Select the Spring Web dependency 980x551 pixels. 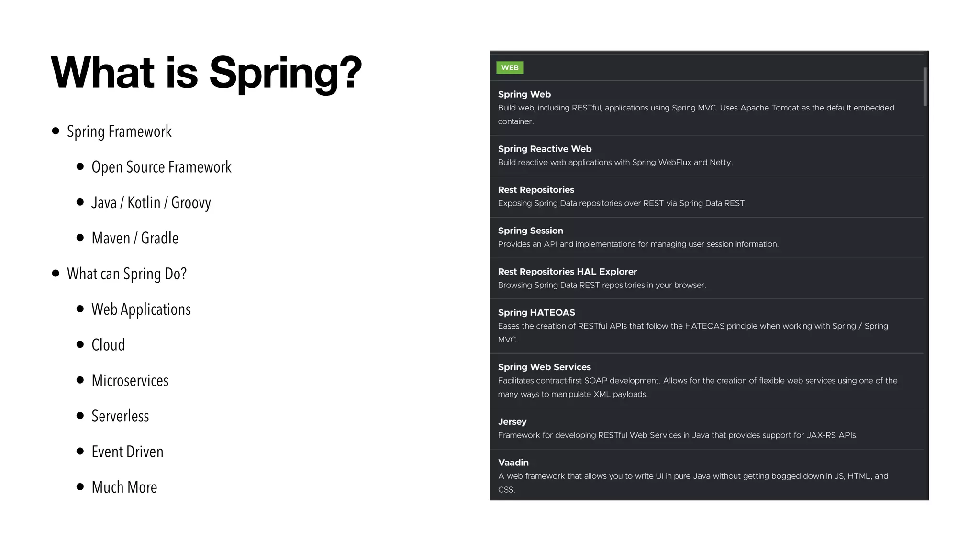click(524, 94)
